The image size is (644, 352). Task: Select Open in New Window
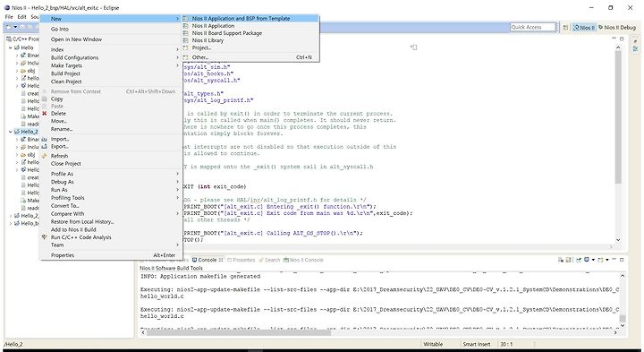click(x=111, y=39)
